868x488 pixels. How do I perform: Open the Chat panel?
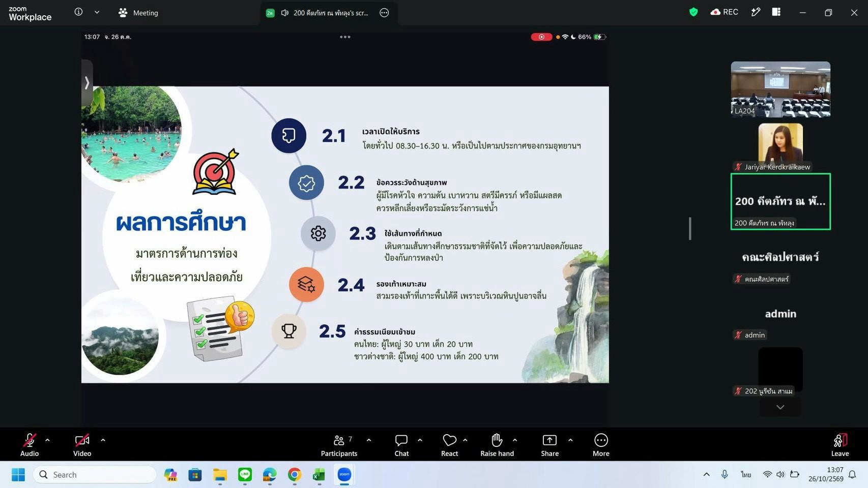click(401, 445)
